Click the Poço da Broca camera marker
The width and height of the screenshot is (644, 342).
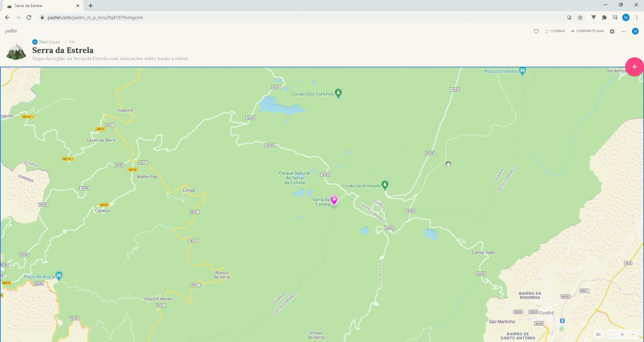tap(58, 276)
